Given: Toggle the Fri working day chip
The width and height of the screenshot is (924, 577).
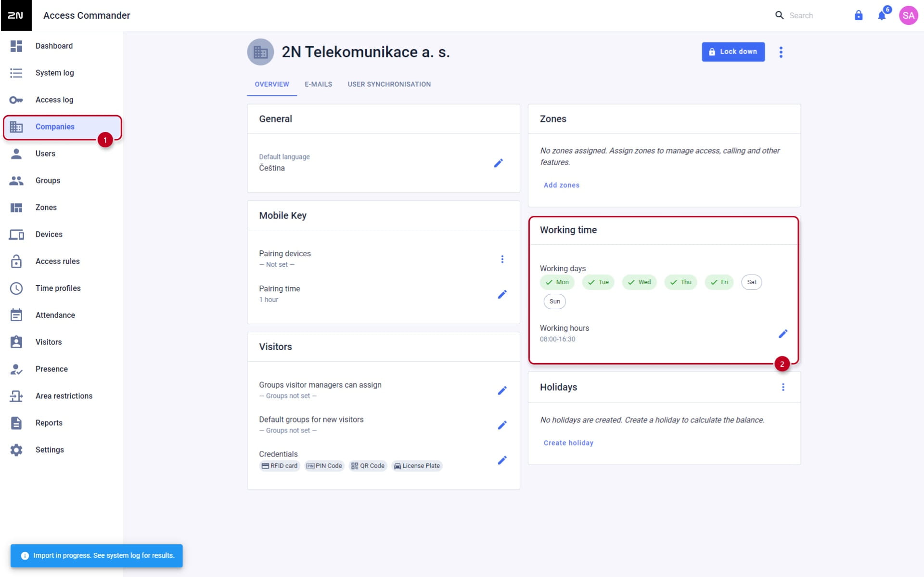Looking at the screenshot, I should click(x=719, y=282).
